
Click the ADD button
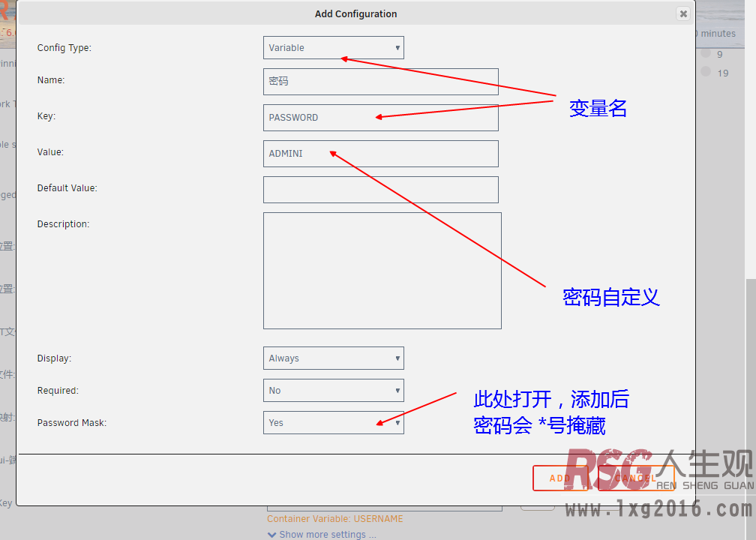(x=560, y=478)
